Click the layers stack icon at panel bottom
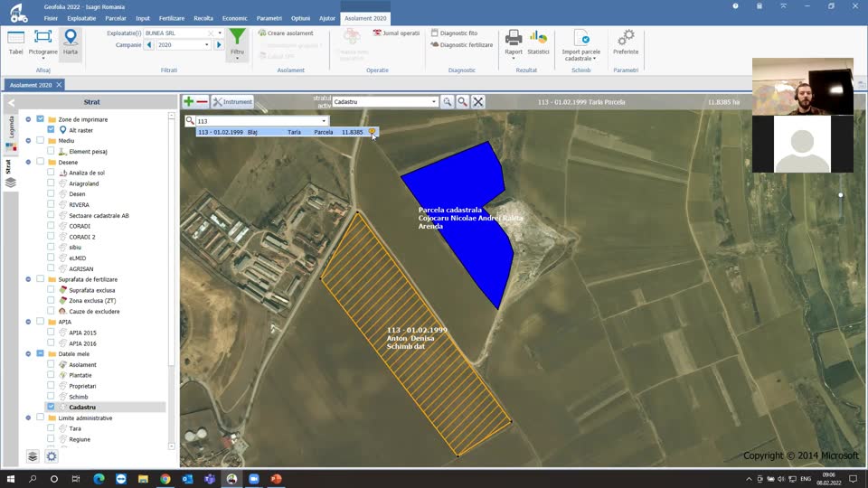 click(33, 456)
